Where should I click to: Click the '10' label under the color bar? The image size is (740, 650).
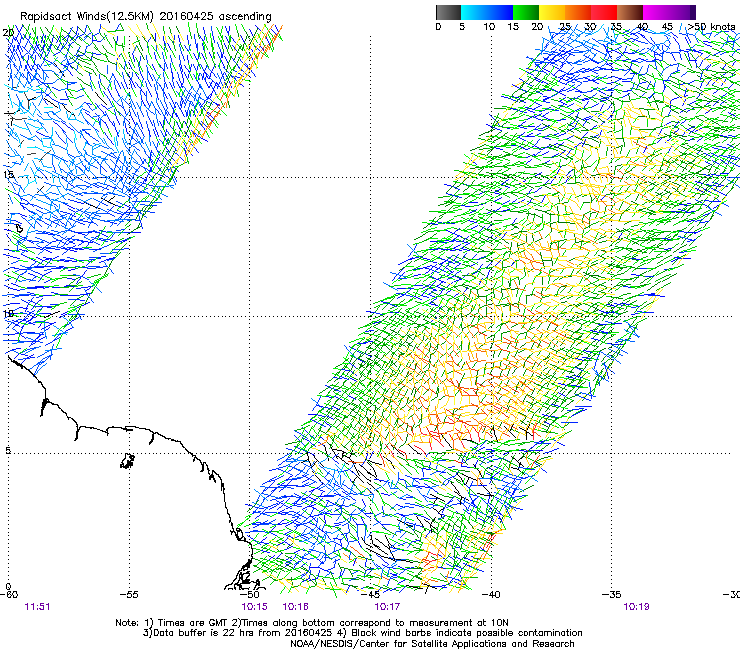(x=489, y=27)
